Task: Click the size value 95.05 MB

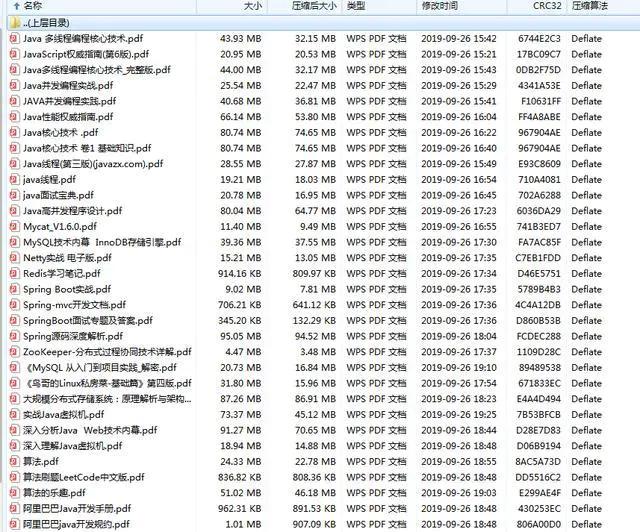Action: pyautogui.click(x=241, y=336)
